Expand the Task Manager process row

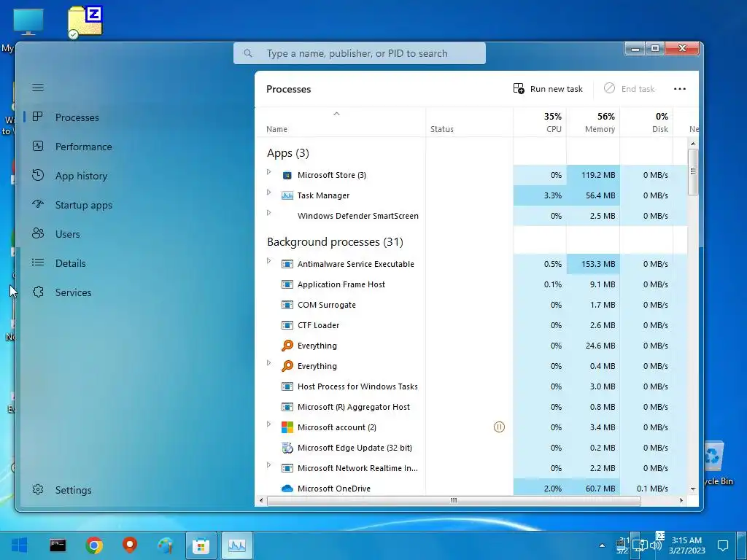point(268,192)
